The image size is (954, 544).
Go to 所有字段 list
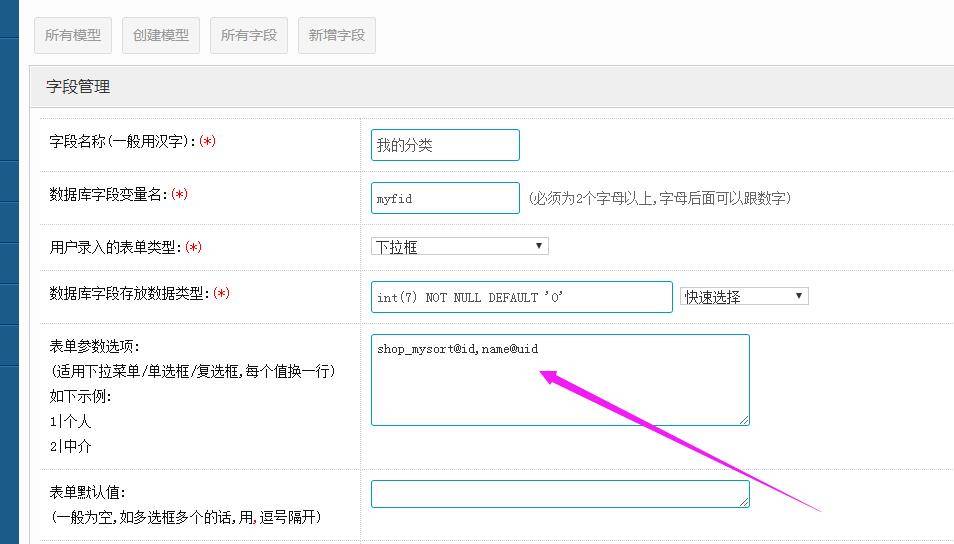point(249,35)
